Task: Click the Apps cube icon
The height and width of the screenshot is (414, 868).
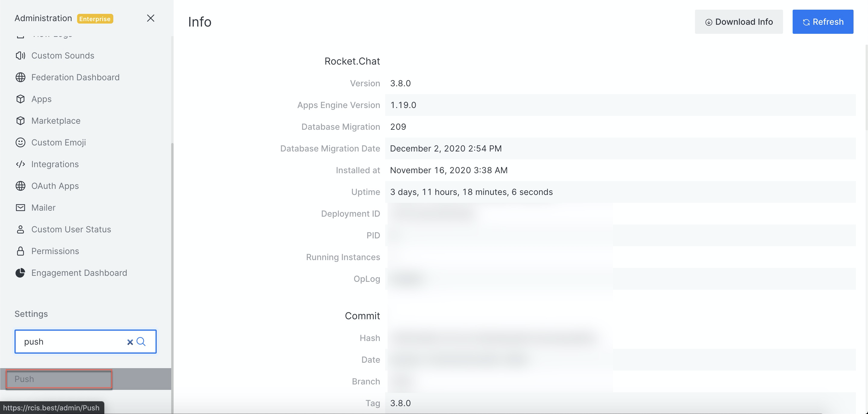Action: coord(20,99)
